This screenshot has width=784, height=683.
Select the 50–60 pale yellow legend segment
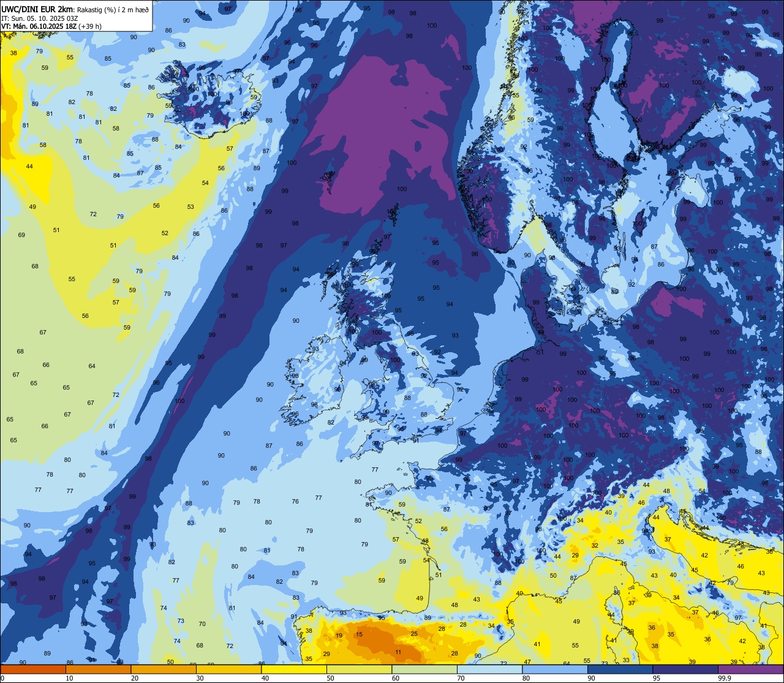tap(359, 670)
